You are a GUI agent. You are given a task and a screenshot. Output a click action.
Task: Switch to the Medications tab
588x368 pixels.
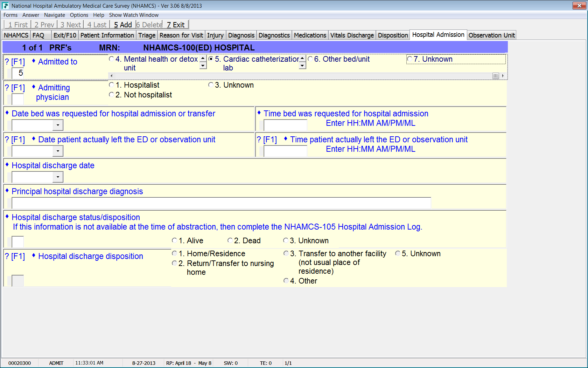310,35
